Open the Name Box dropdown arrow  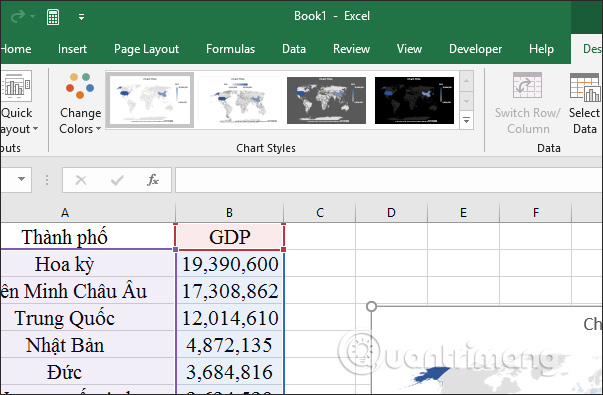(22, 179)
